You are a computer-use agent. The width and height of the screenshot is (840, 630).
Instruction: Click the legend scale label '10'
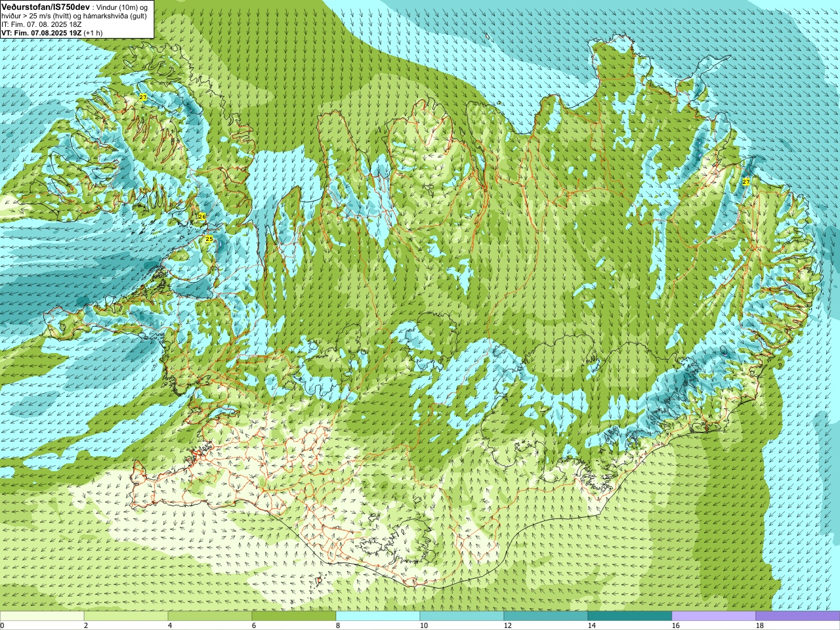424,625
